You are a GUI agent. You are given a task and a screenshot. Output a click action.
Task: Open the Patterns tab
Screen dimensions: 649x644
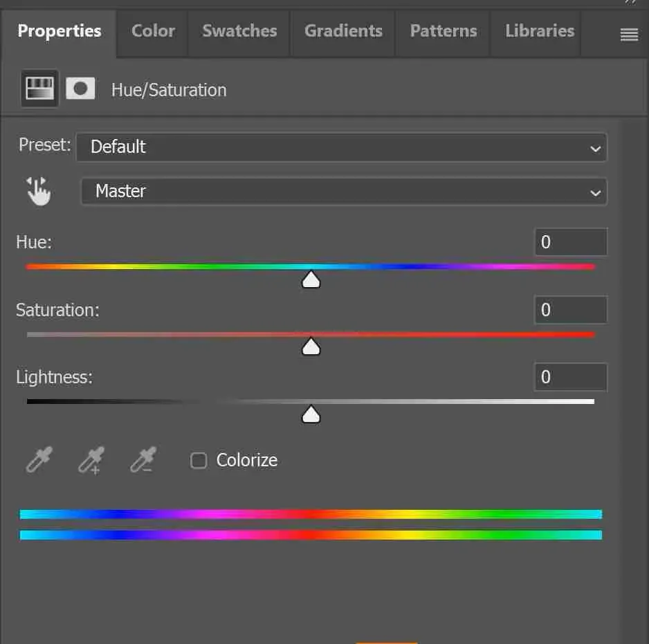point(443,31)
